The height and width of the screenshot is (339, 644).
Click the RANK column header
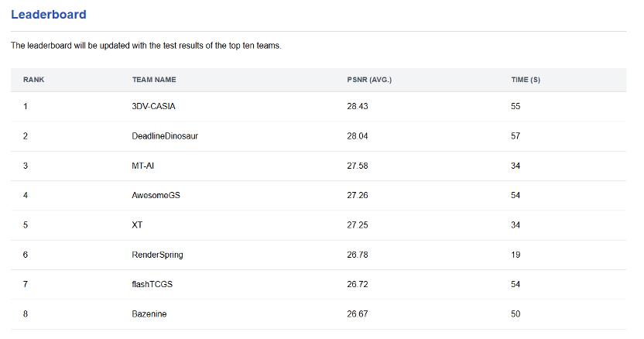(x=34, y=80)
